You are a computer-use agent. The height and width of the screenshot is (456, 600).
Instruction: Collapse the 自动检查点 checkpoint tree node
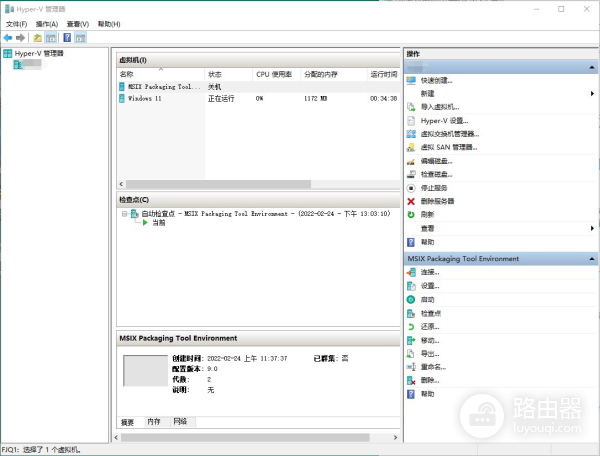point(124,214)
